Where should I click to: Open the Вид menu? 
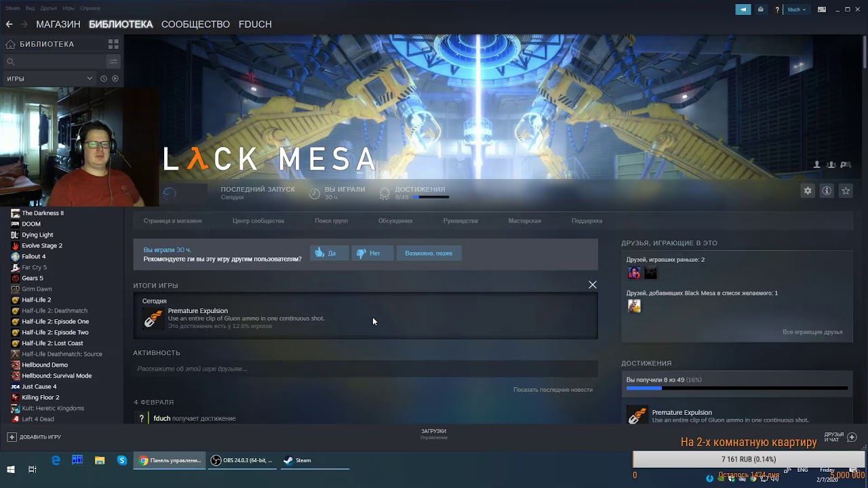click(30, 8)
